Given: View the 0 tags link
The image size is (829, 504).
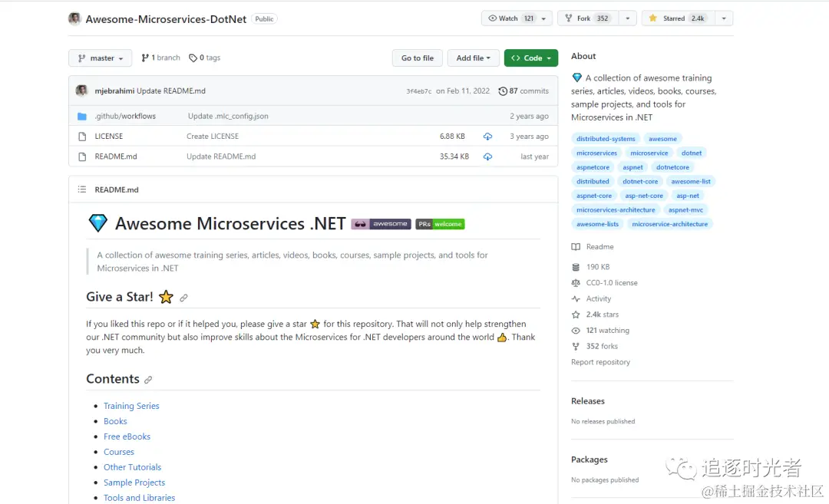Looking at the screenshot, I should (x=205, y=58).
